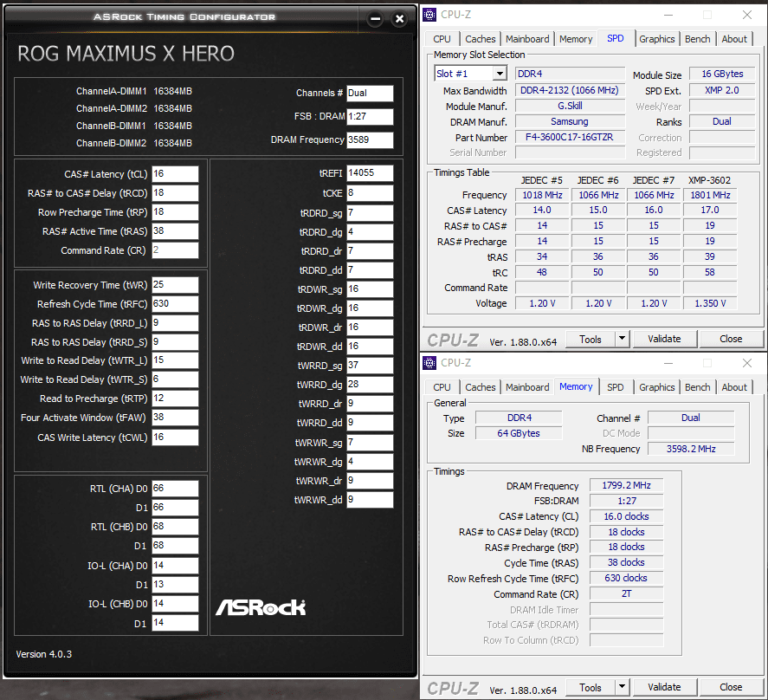Click the CAS Write Latency (tCWL) field
Image resolution: width=768 pixels, height=700 pixels.
coord(175,437)
